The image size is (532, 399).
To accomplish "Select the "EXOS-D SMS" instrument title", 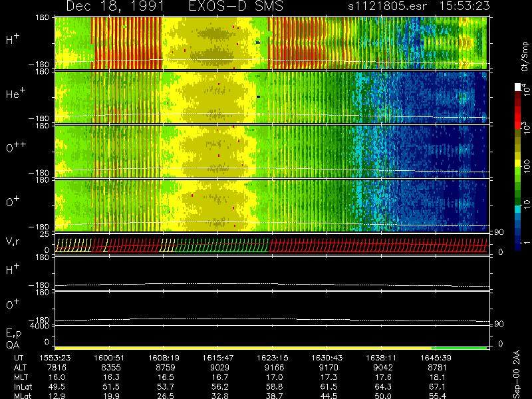I will tap(236, 6).
